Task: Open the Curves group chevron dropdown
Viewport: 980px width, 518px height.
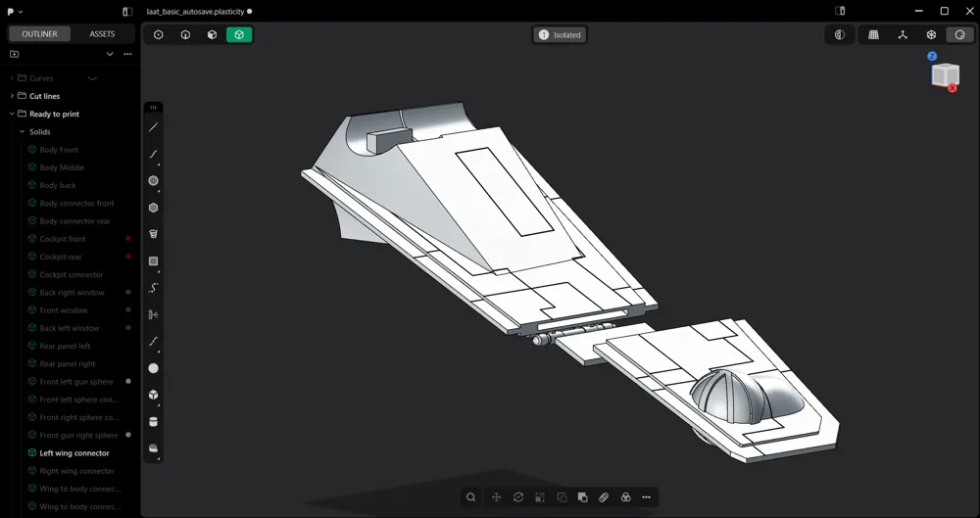Action: (x=92, y=78)
